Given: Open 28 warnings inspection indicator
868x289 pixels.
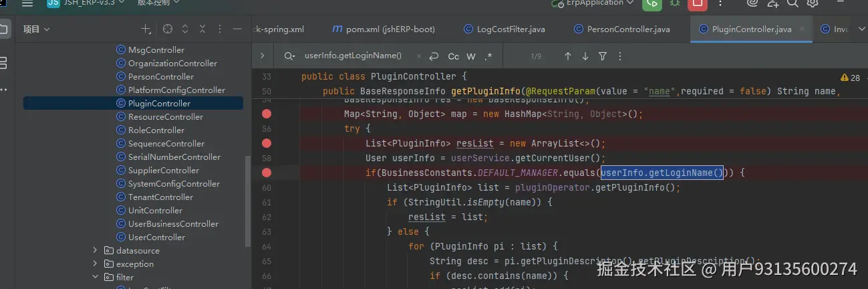Looking at the screenshot, I should click(851, 78).
